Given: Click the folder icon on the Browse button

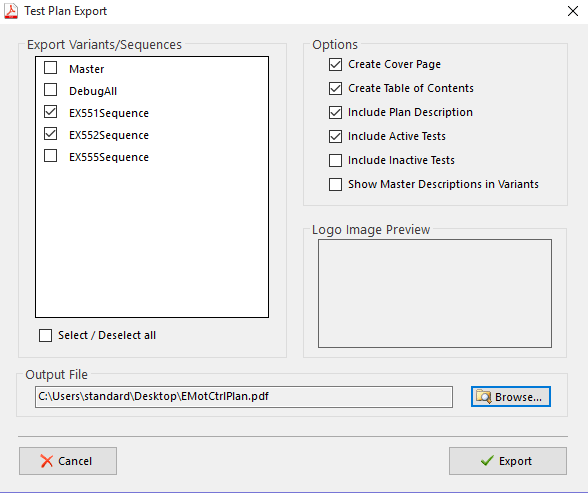Looking at the screenshot, I should (x=484, y=396).
